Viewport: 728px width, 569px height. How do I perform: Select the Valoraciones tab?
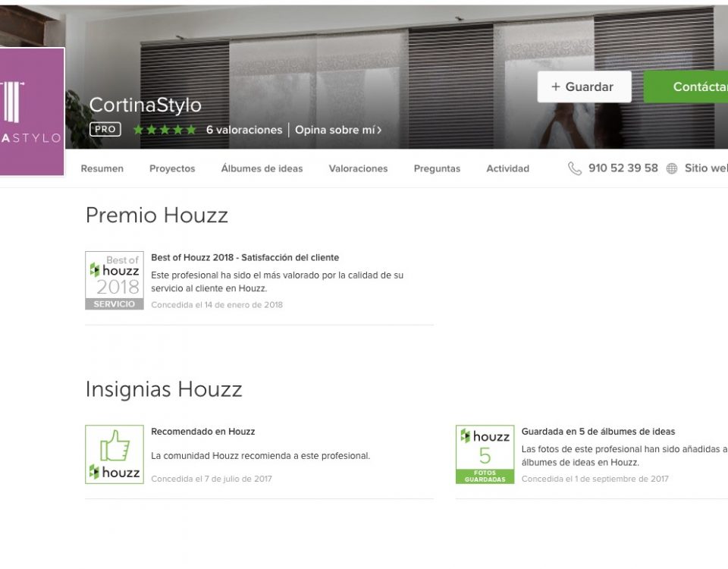pyautogui.click(x=358, y=168)
